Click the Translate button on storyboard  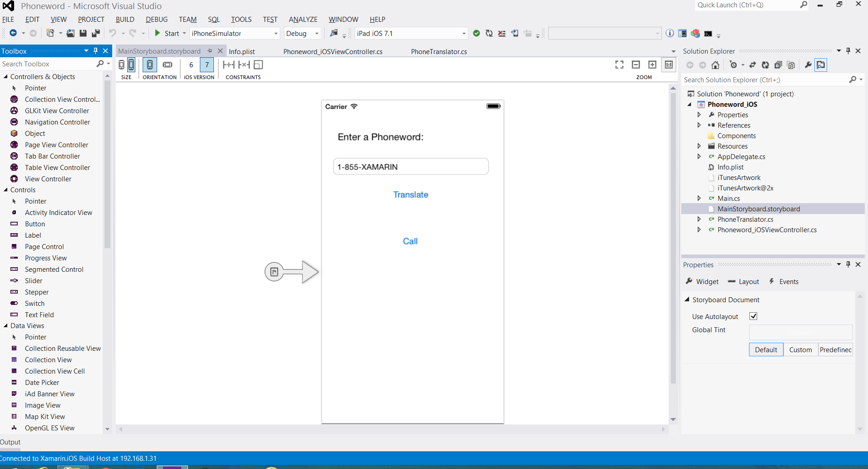[x=411, y=195]
